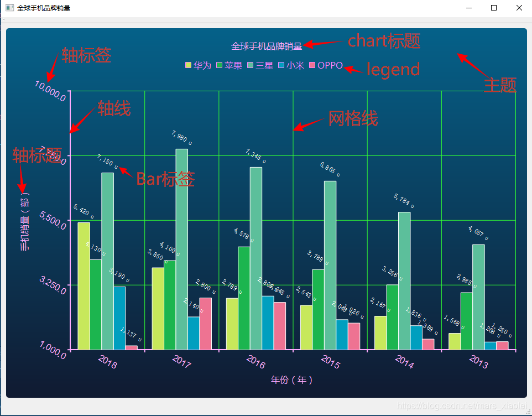Select the 小米 legend label text

295,65
